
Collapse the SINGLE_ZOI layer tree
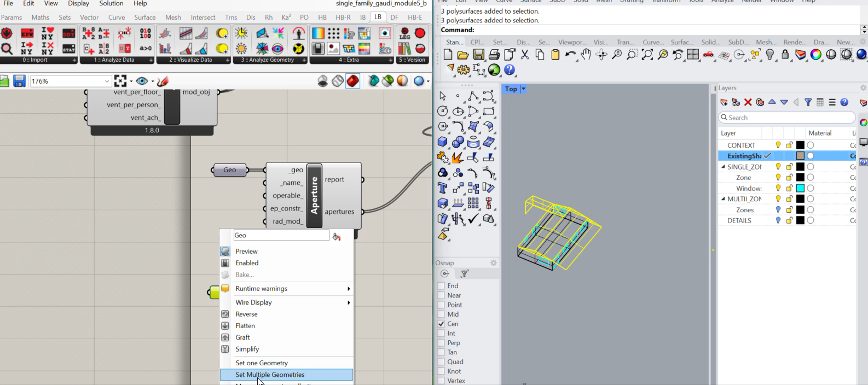(x=723, y=167)
